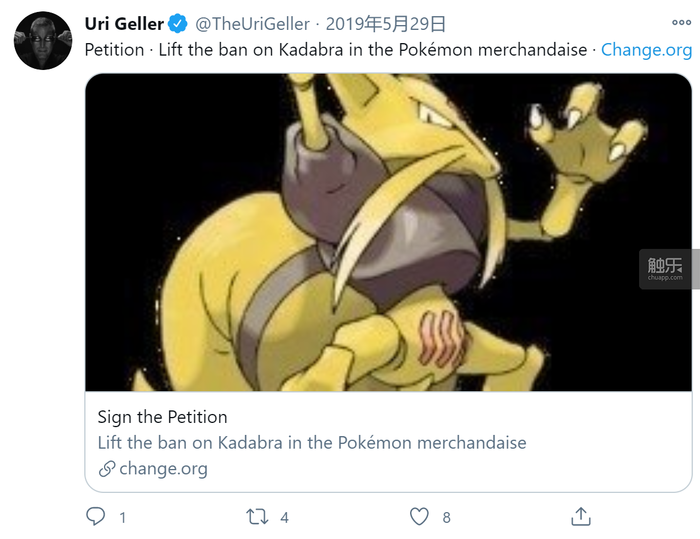Click the Sign the Petition card title
This screenshot has width=700, height=539.
[x=162, y=417]
